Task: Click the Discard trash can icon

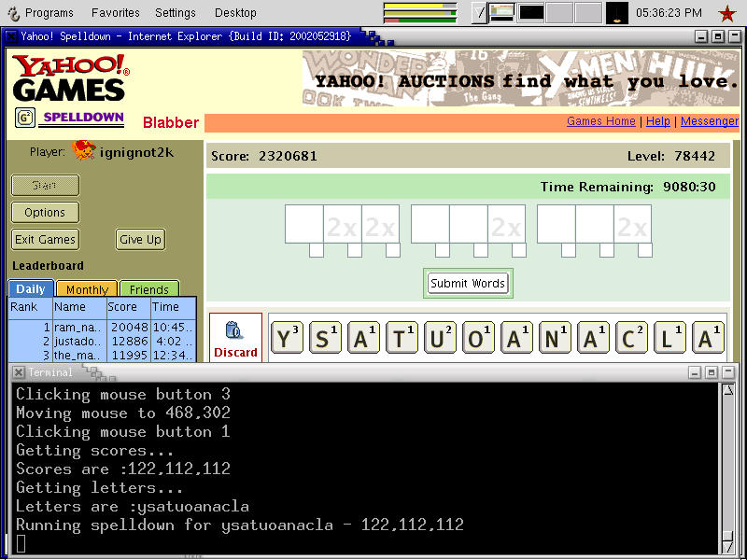Action: click(234, 330)
